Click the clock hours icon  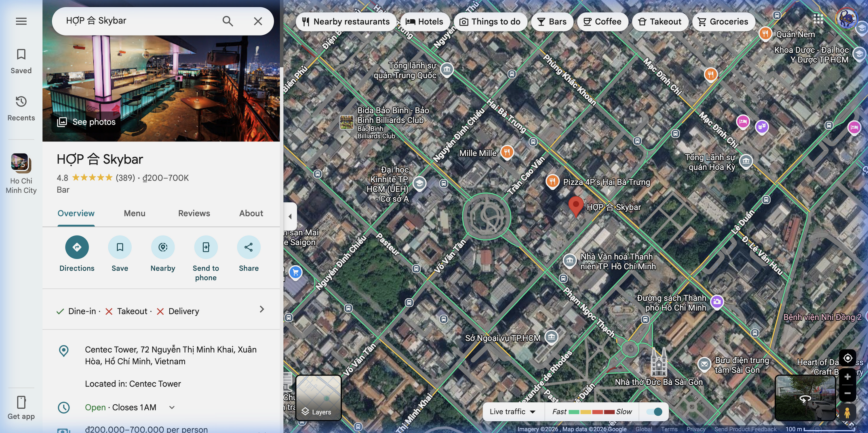(x=64, y=408)
